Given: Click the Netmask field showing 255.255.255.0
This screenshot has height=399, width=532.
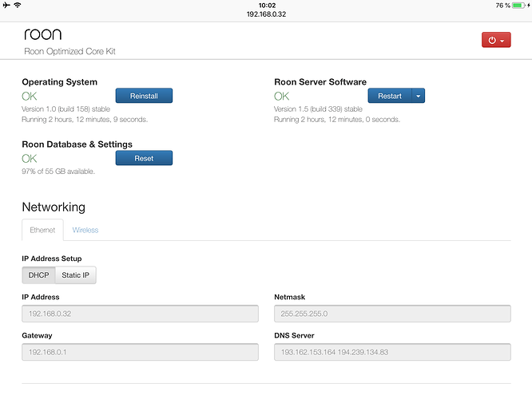Looking at the screenshot, I should (x=392, y=314).
